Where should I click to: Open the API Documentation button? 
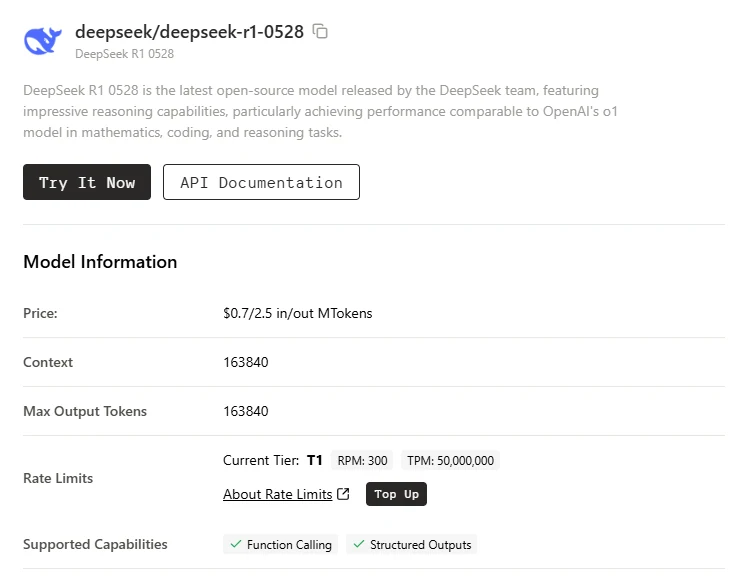pos(261,182)
